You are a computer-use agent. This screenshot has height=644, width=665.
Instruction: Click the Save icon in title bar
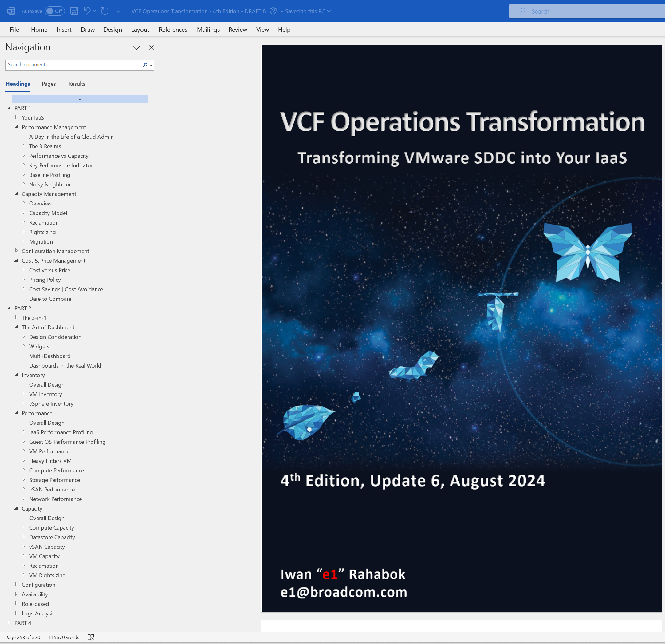[x=74, y=11]
